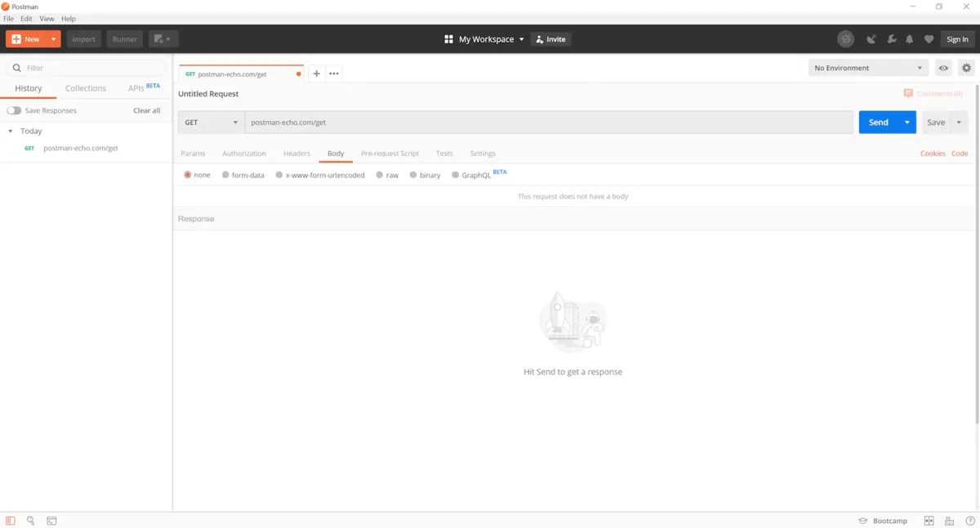
Task: Switch to the Collections tab
Action: click(86, 88)
